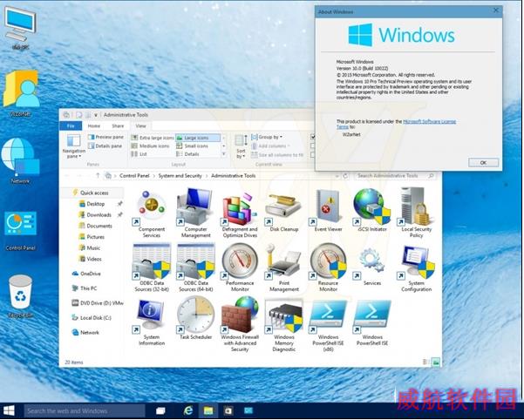Open the Sort by dropdown
This screenshot has width=524, height=420.
click(x=241, y=146)
